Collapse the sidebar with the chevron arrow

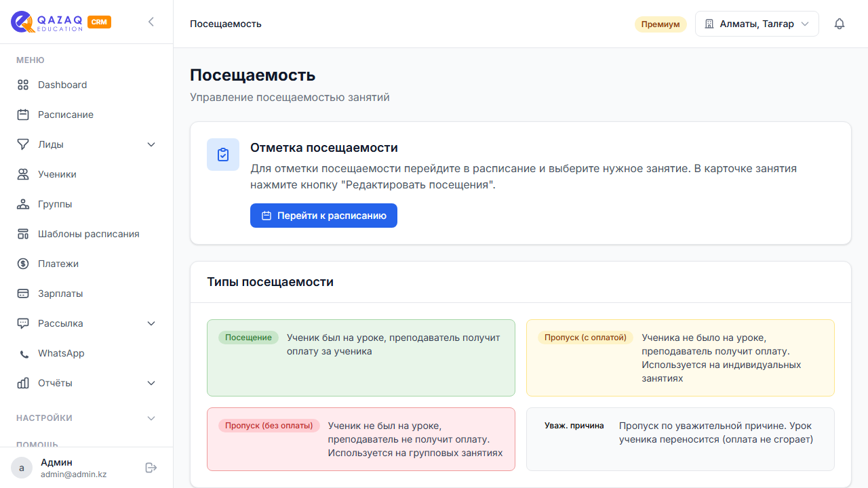pos(151,22)
